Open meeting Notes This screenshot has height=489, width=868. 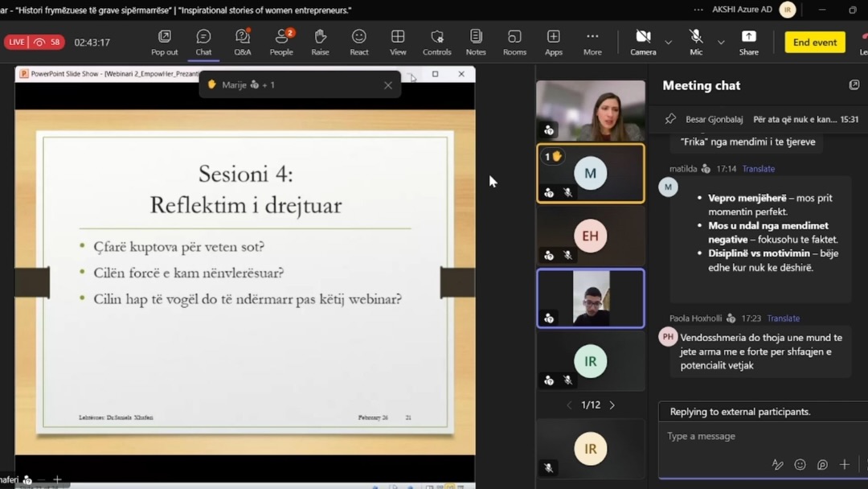[x=475, y=42]
